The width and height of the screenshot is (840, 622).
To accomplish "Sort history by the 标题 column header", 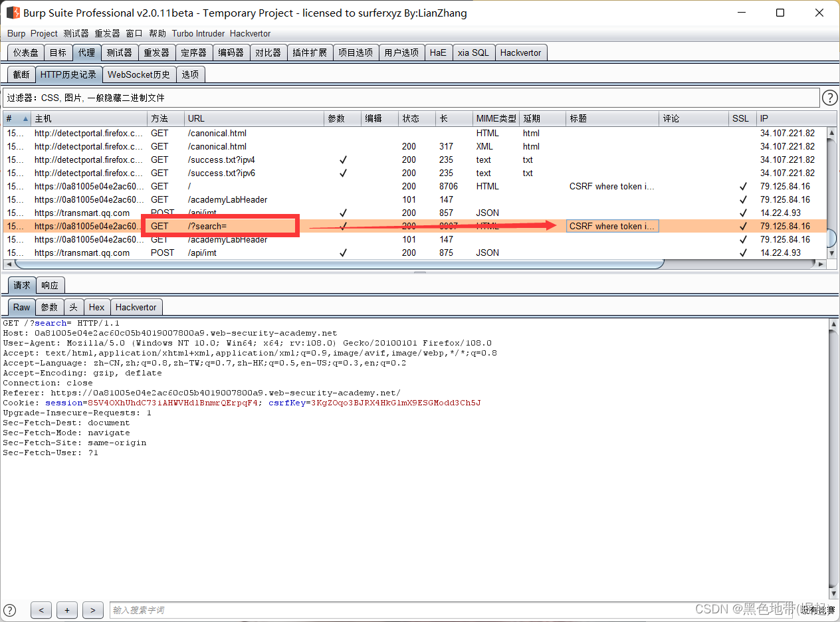I will pyautogui.click(x=612, y=118).
